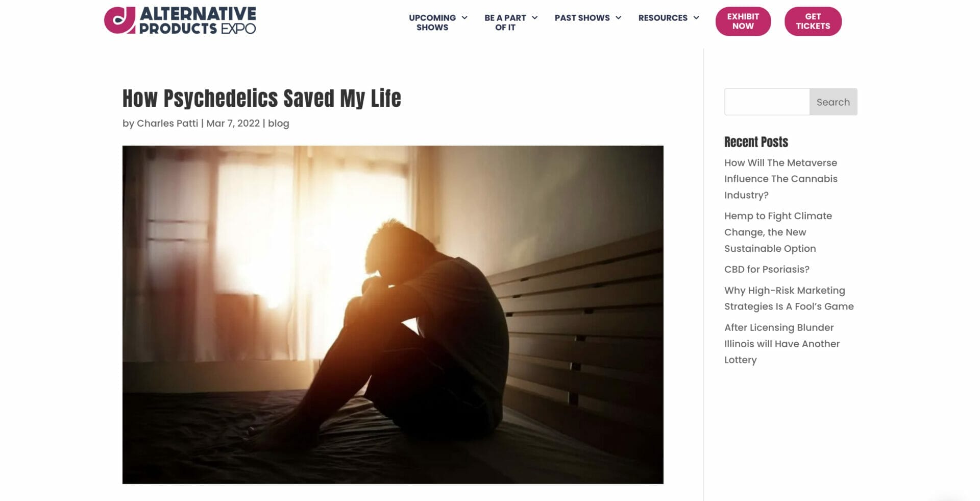
Task: Open the Hemp to Fight Climate Change post
Action: (x=778, y=232)
